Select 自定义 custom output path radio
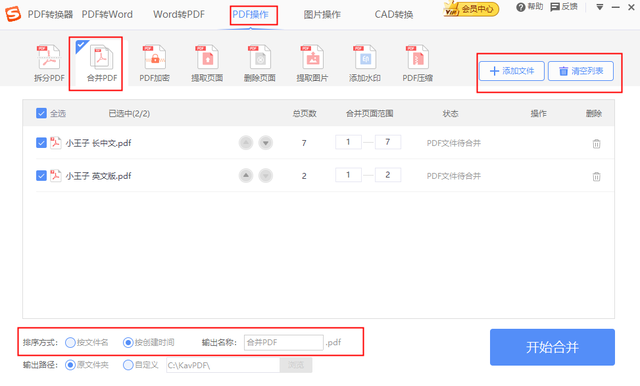 click(x=128, y=365)
